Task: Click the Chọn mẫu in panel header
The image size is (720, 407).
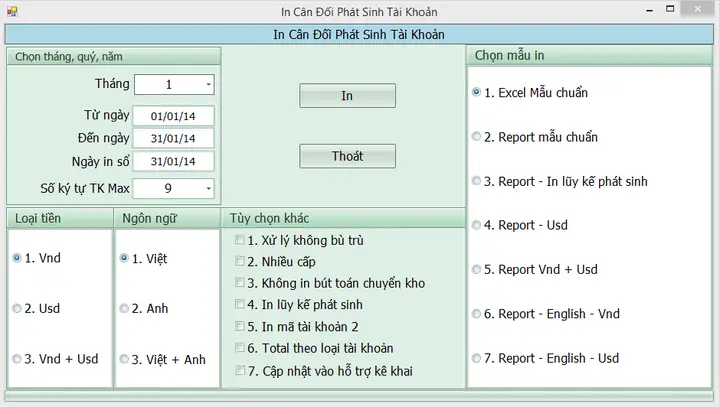Action: (x=590, y=56)
